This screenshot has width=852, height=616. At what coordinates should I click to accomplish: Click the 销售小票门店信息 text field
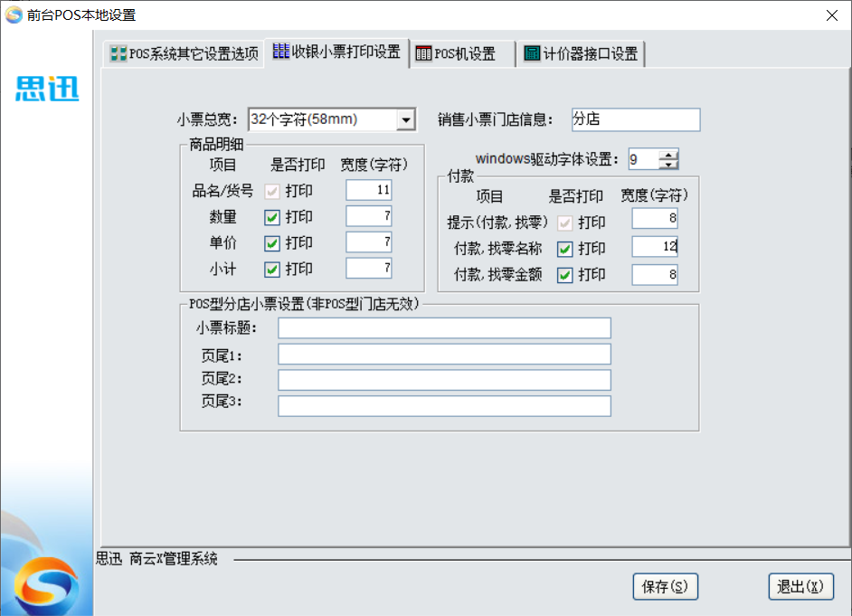(x=636, y=119)
